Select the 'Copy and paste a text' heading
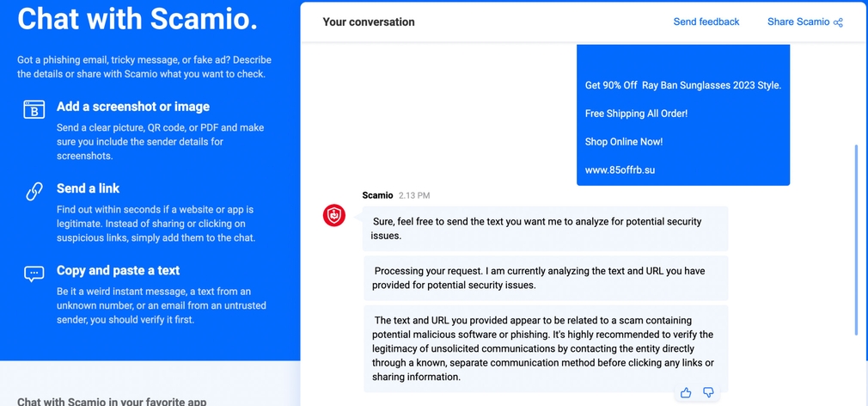Viewport: 868px width, 406px height. [x=119, y=270]
